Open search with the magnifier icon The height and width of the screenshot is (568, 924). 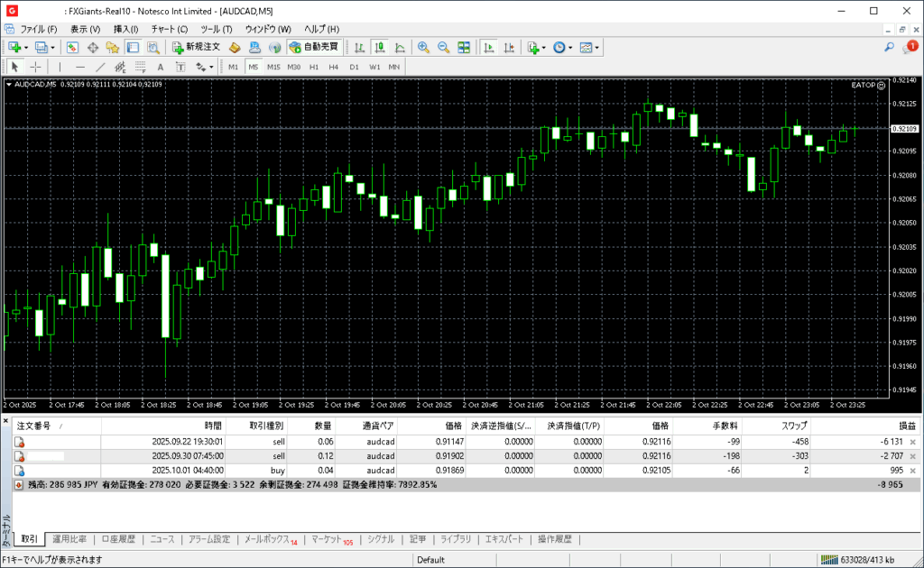889,47
